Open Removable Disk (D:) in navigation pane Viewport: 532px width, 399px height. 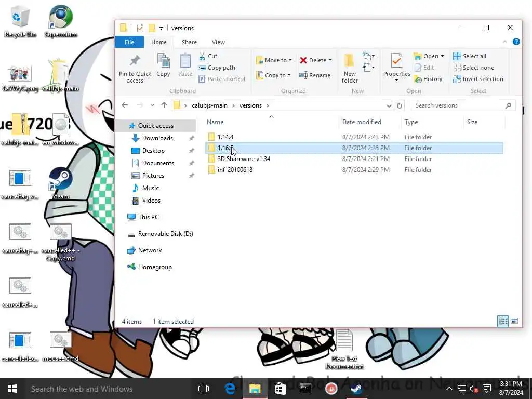pyautogui.click(x=165, y=234)
